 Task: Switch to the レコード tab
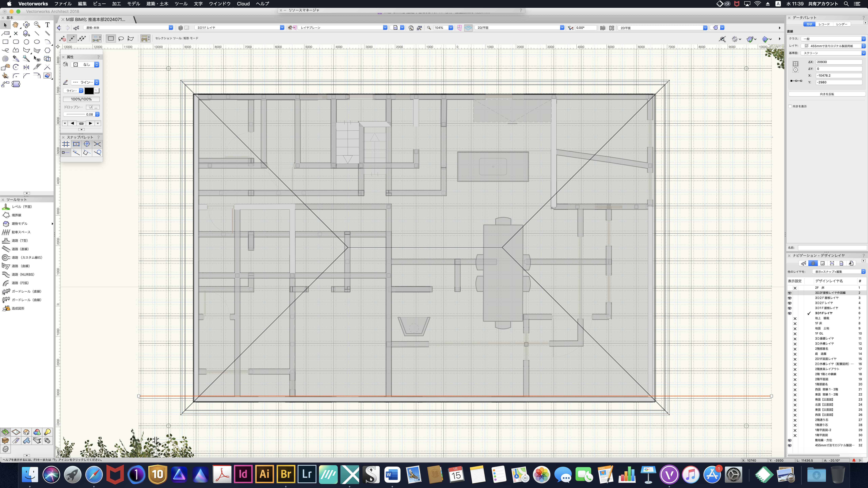[824, 24]
